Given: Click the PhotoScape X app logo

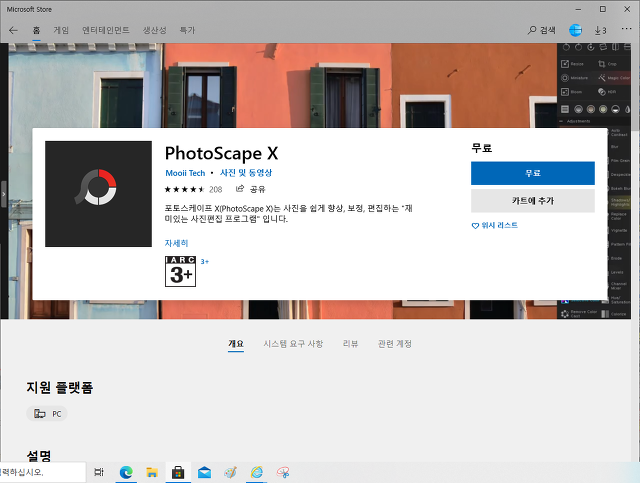Looking at the screenshot, I should pyautogui.click(x=98, y=194).
